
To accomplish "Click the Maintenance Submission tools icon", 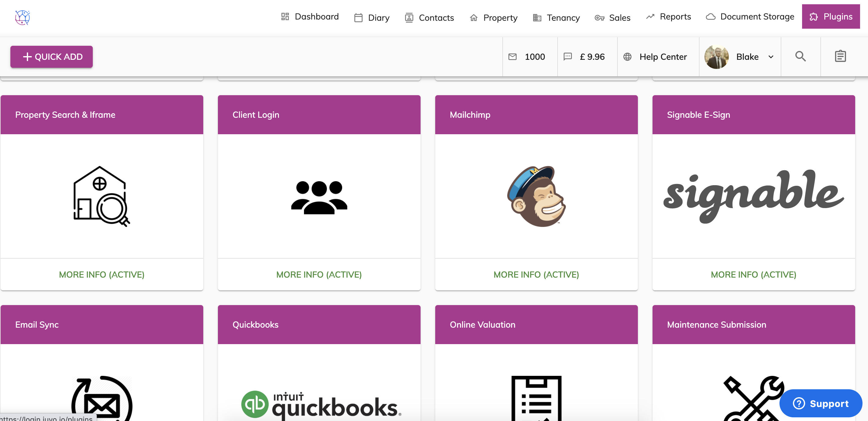I will coord(754,397).
